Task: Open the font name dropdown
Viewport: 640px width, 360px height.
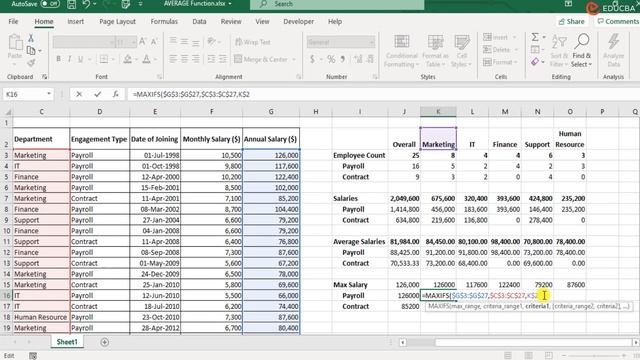Action: coord(111,42)
